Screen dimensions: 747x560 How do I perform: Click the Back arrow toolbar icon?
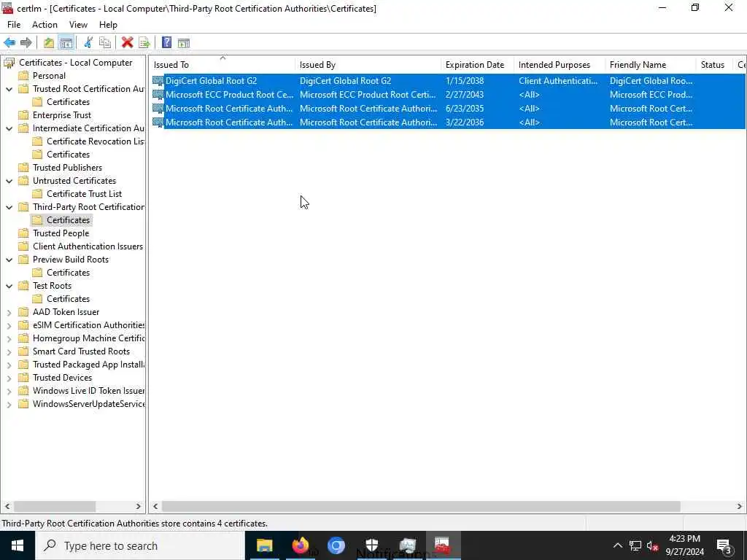9,43
